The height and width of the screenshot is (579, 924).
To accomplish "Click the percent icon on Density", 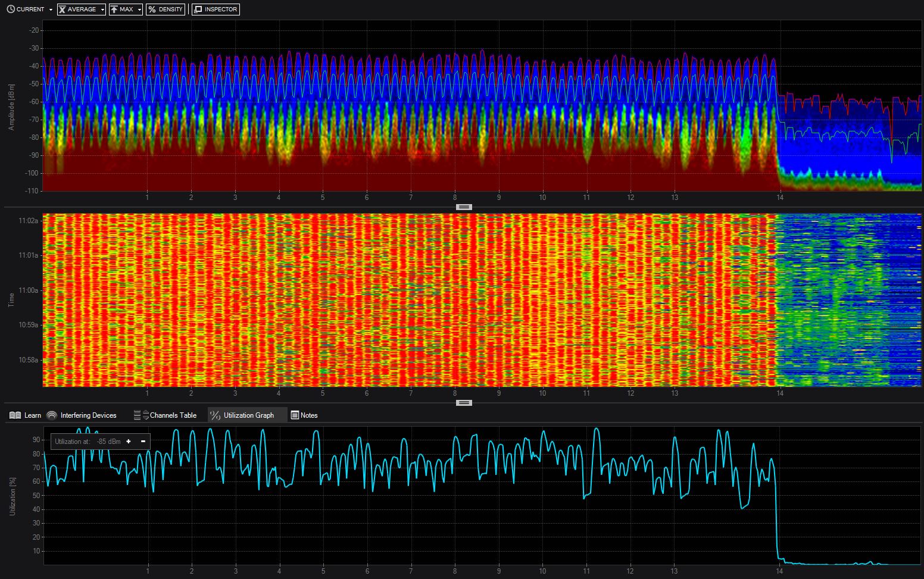I will coord(152,10).
